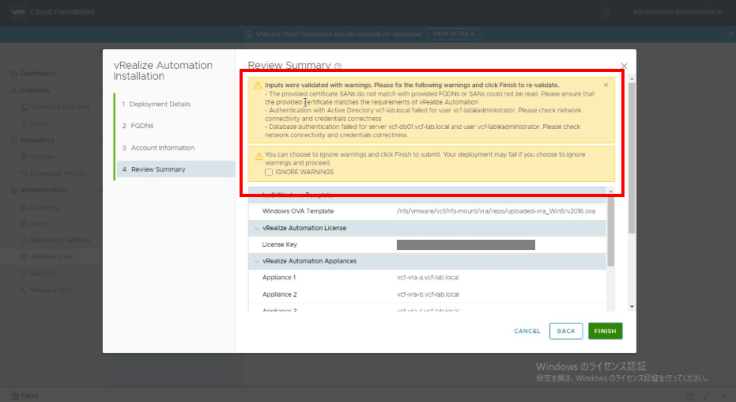The height and width of the screenshot is (402, 736).
Task: Click scroll down arrow of dialog scrollbar
Action: pyautogui.click(x=632, y=307)
